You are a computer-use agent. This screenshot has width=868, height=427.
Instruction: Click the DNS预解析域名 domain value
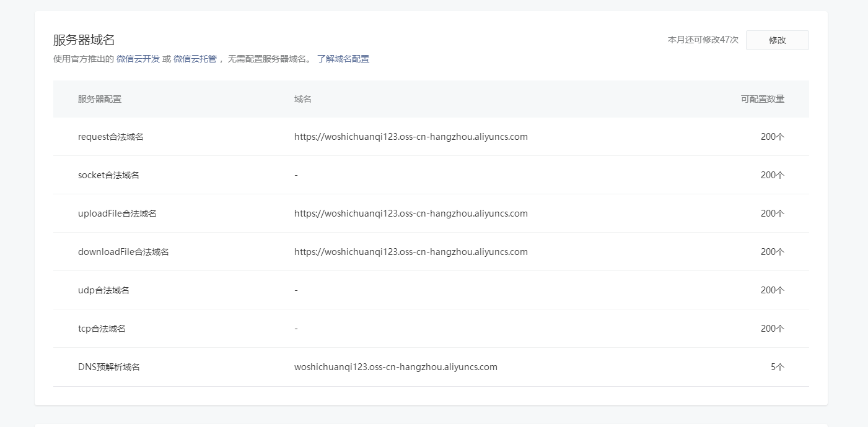396,367
